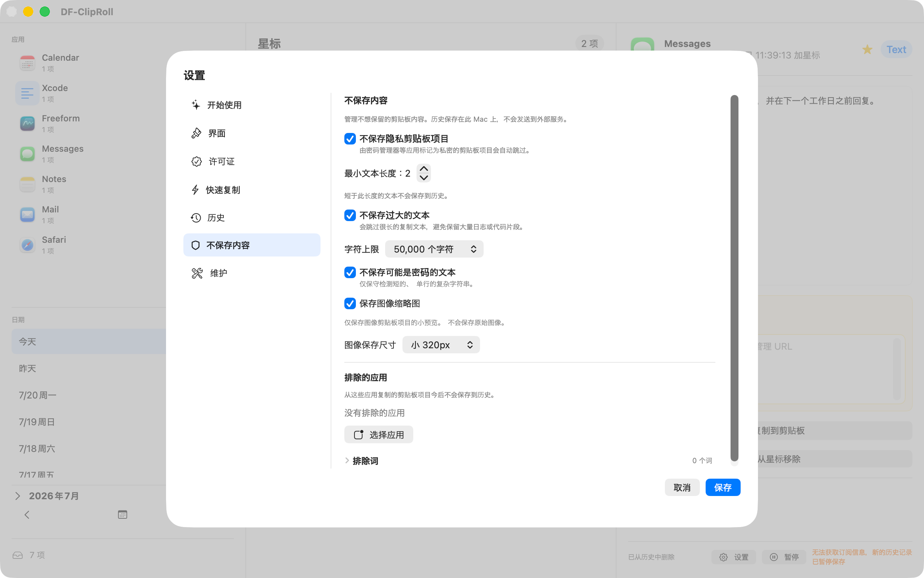Click the sparkle icon beside 开始使用
924x578 pixels.
click(196, 105)
